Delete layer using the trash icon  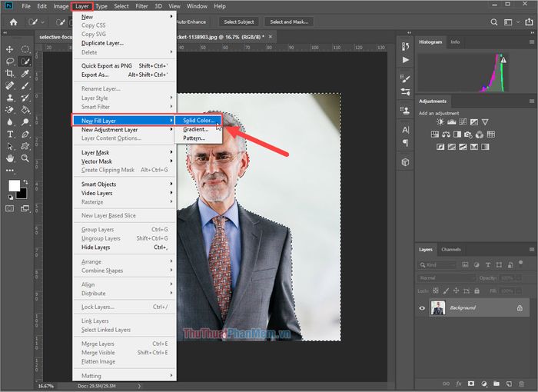tap(522, 384)
